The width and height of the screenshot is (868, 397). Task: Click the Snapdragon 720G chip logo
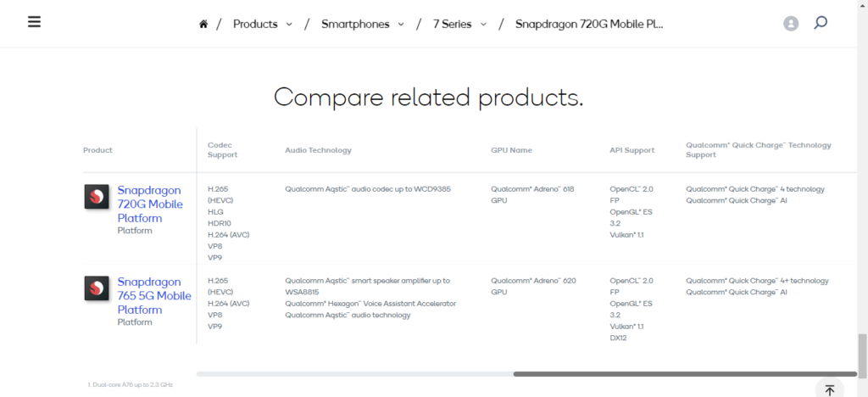[97, 197]
